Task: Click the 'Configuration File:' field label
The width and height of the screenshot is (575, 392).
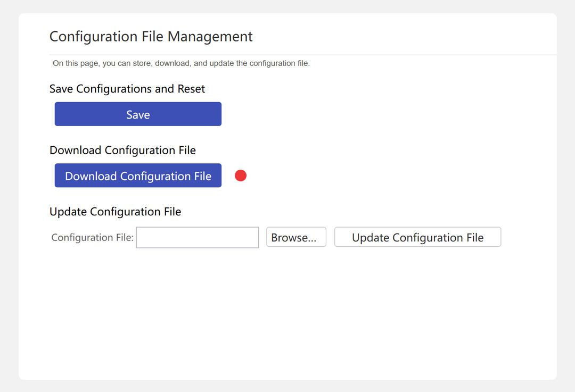Action: click(93, 237)
